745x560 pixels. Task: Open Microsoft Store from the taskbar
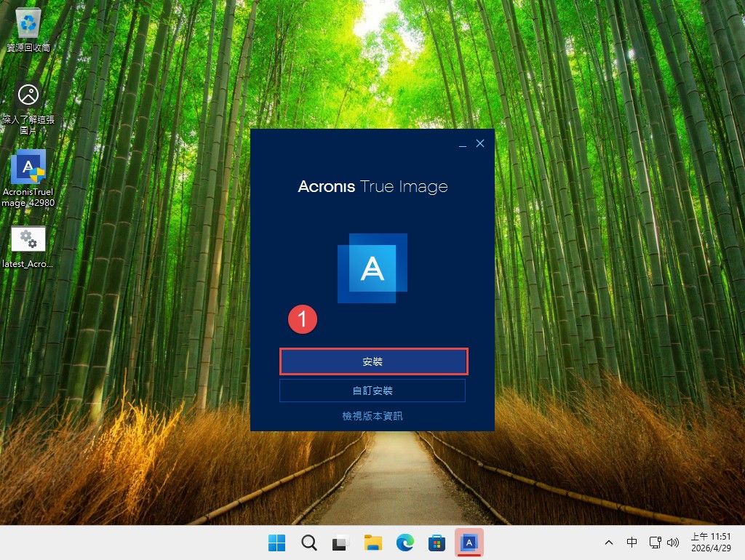(x=437, y=543)
